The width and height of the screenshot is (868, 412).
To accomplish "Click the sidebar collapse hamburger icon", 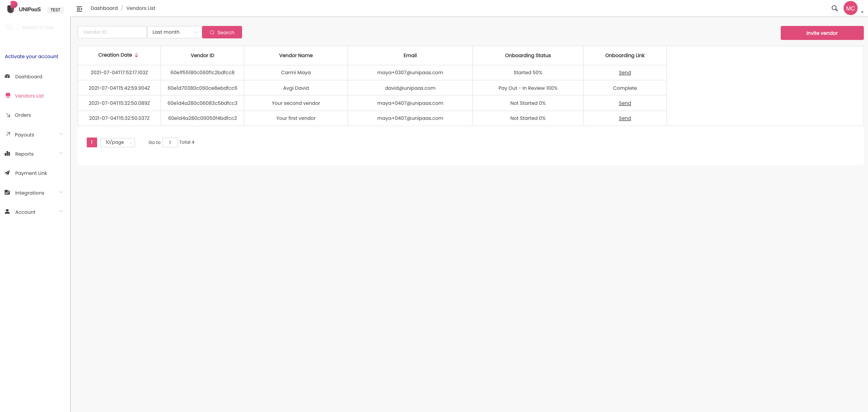I will click(x=79, y=9).
